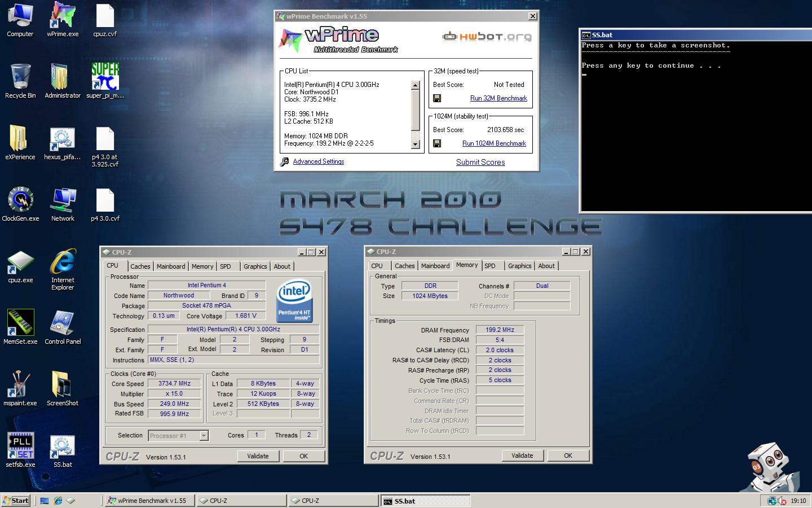Run the SS.bat desktop shortcut

tap(62, 446)
